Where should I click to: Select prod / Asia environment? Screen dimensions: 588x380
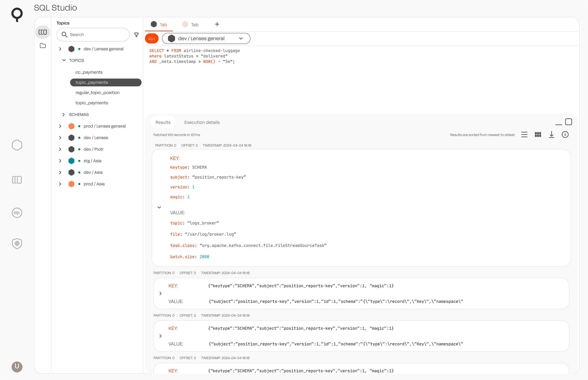coord(94,184)
